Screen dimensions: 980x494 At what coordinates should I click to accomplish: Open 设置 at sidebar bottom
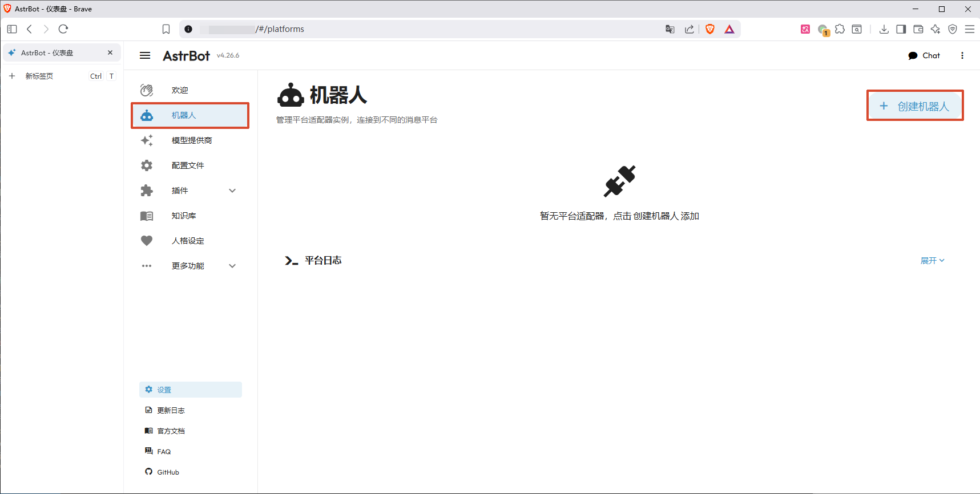[191, 390]
